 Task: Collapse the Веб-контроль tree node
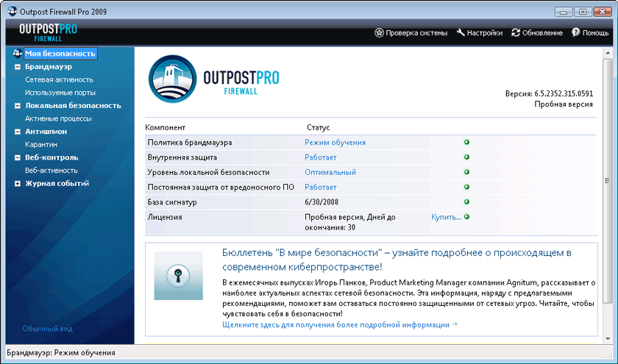(x=18, y=157)
